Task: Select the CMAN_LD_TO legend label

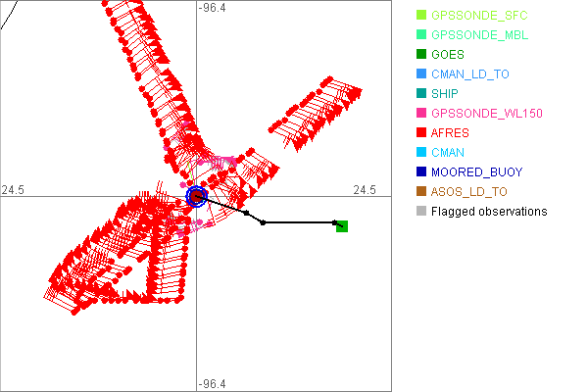Action: click(x=469, y=74)
